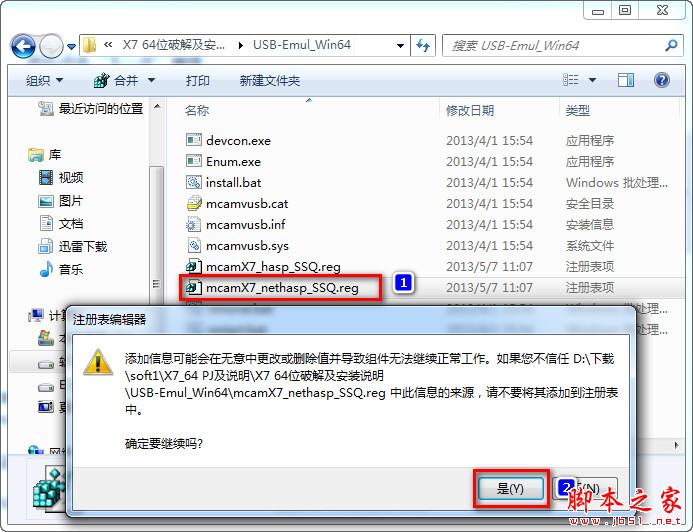693x532 pixels.
Task: Open the recent locations dropdown arrow
Action: pos(71,46)
